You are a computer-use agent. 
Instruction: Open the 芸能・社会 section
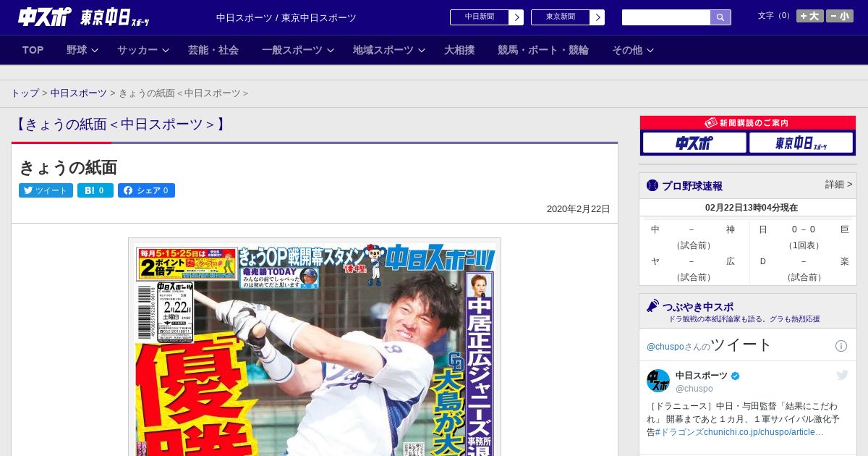pyautogui.click(x=213, y=50)
